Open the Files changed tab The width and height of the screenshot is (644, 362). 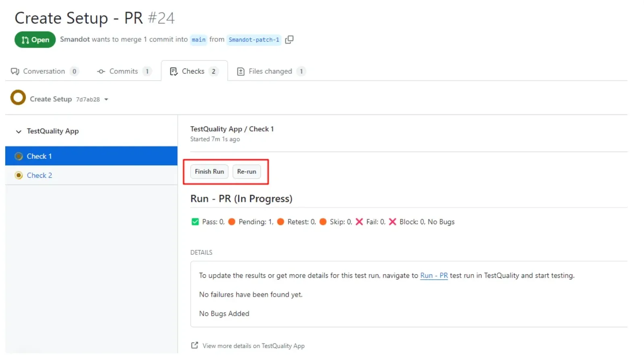click(271, 71)
